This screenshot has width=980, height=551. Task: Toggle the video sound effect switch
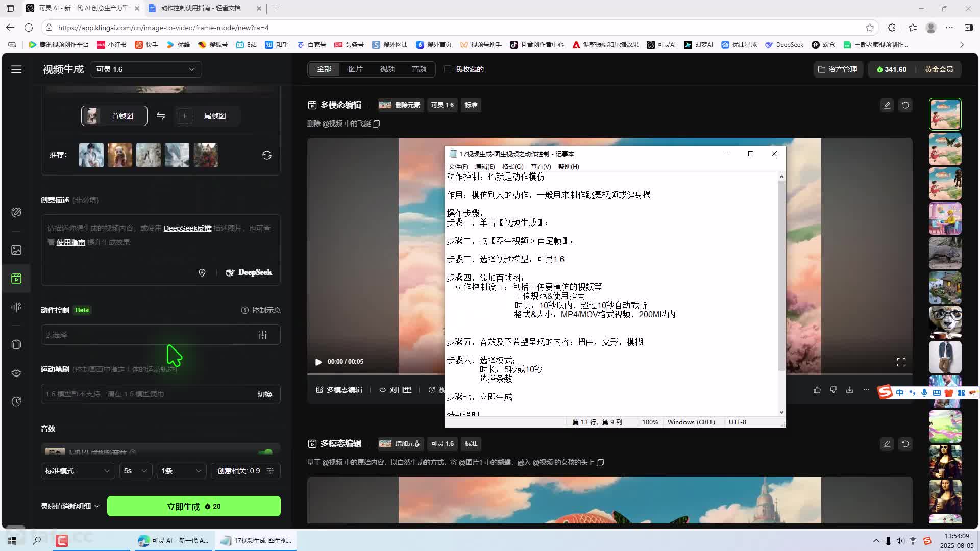[265, 452]
